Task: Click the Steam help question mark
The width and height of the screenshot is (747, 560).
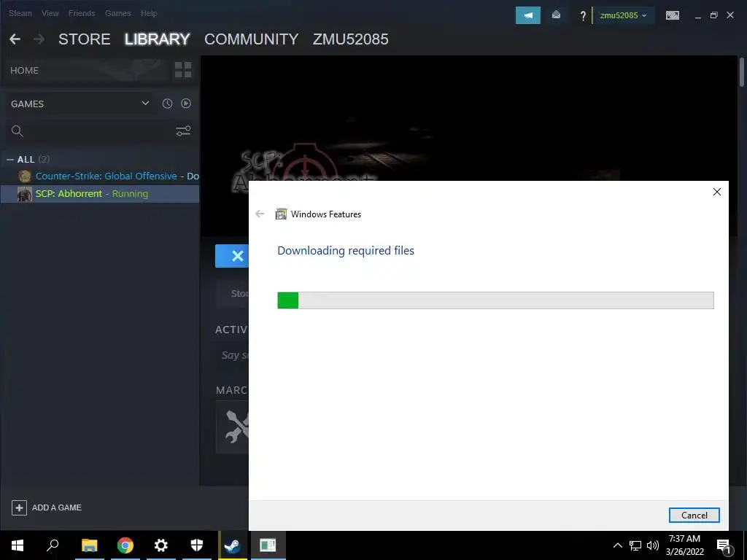Action: (x=583, y=16)
